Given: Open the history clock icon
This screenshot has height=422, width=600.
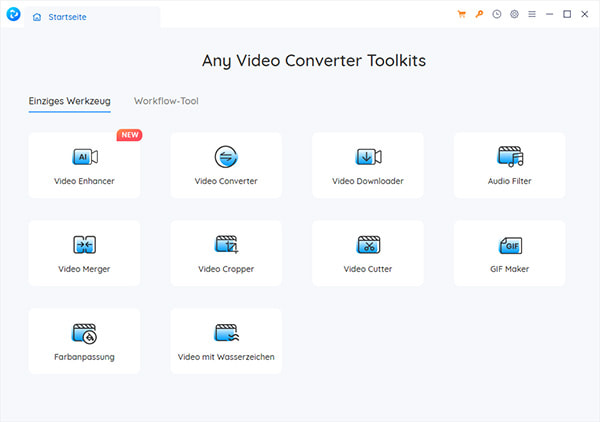Looking at the screenshot, I should coord(497,14).
